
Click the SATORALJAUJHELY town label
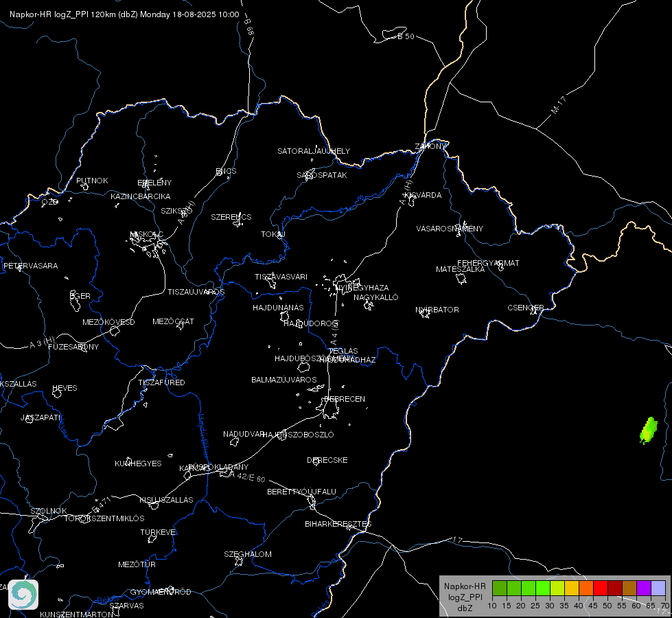click(314, 151)
